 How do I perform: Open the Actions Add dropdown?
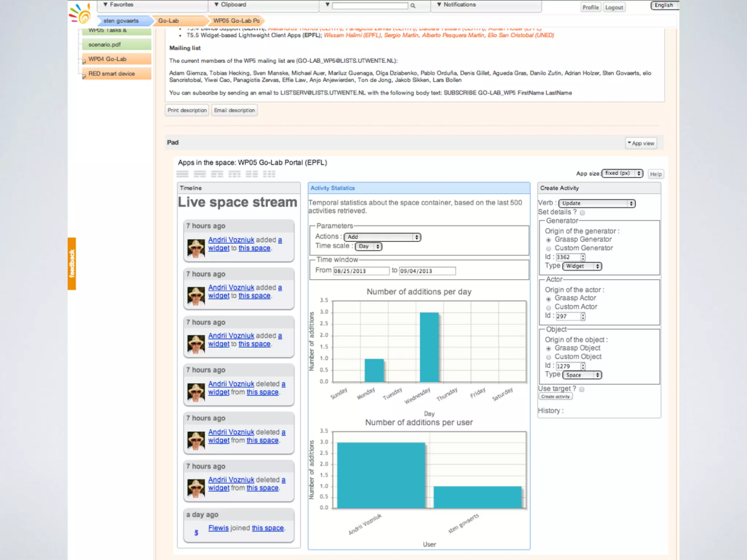tap(382, 237)
